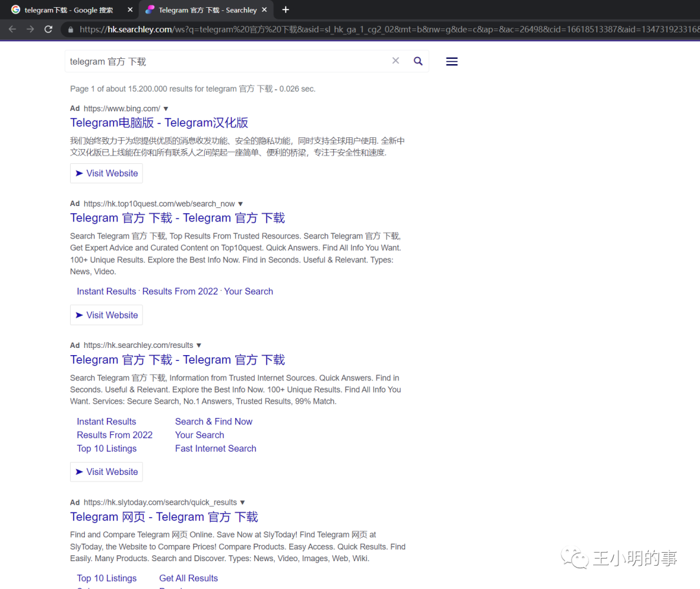Click 'Top 10 Listings' in searchley ad

coord(107,448)
